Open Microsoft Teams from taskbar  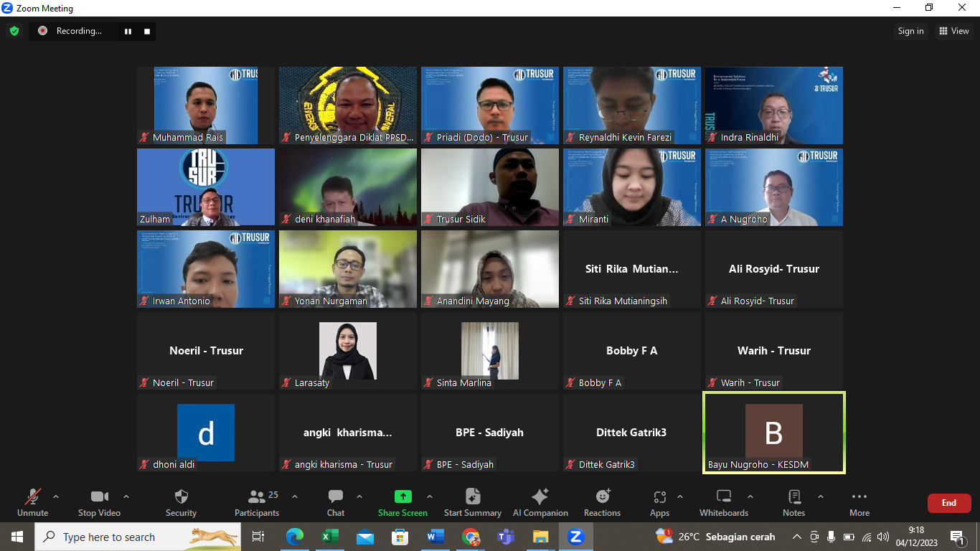click(505, 537)
